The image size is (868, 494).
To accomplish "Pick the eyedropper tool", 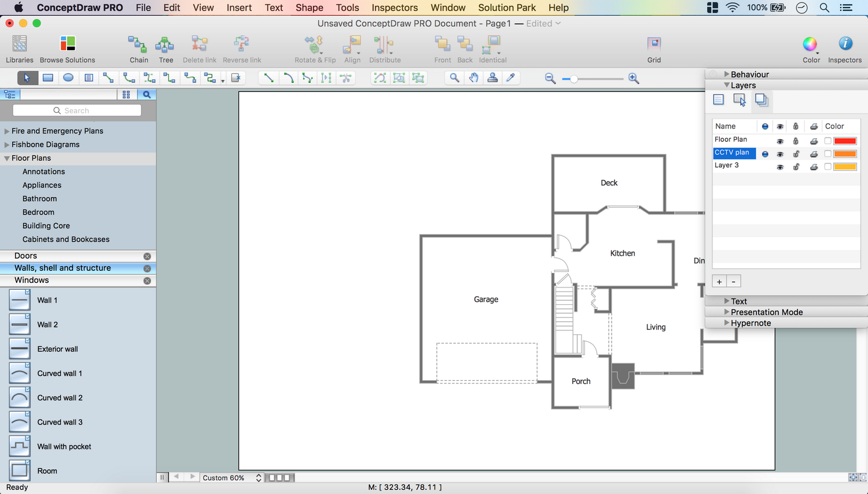I will point(511,78).
